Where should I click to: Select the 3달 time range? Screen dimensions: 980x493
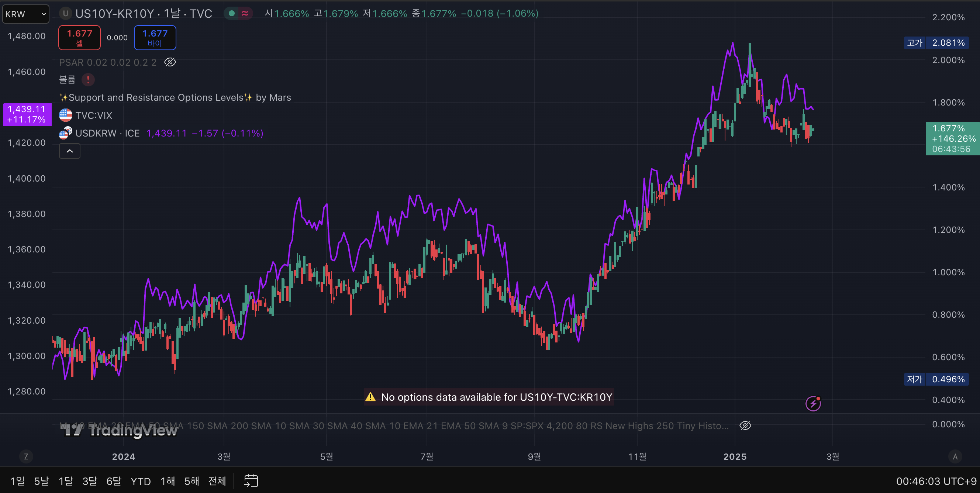(90, 481)
